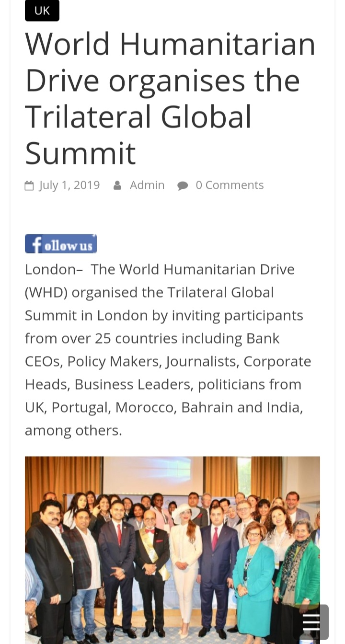Click the comment bubble icon
Screen dimensions: 345x644
click(x=183, y=185)
